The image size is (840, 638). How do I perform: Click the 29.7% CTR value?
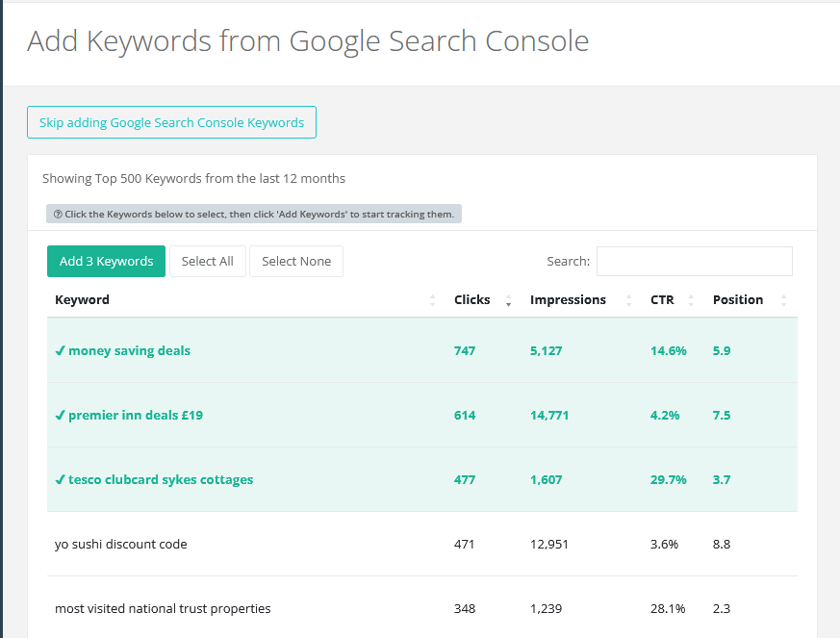(x=668, y=479)
